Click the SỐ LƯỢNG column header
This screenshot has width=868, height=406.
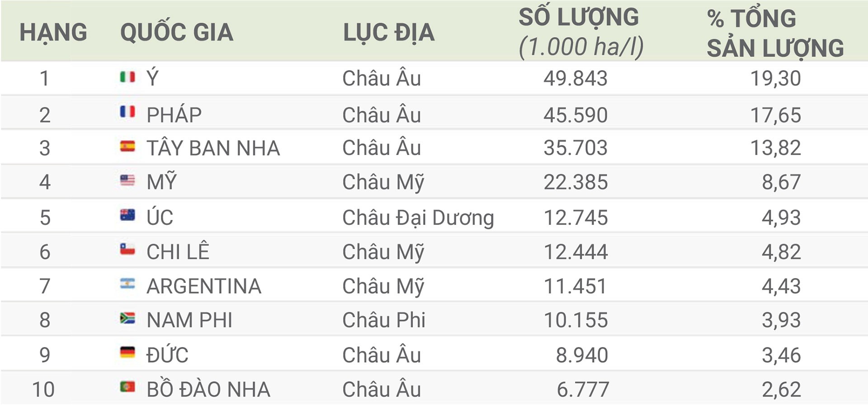pos(580,33)
